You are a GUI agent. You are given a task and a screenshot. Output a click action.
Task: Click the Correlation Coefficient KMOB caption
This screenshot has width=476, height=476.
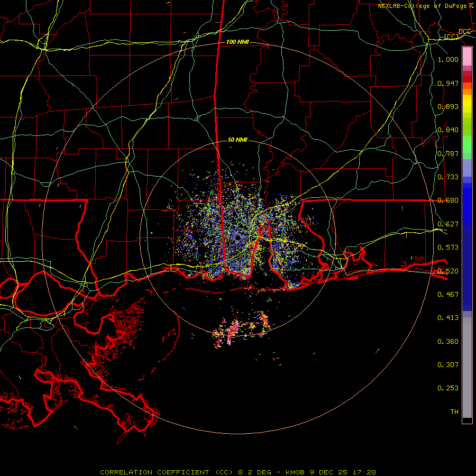click(x=238, y=472)
